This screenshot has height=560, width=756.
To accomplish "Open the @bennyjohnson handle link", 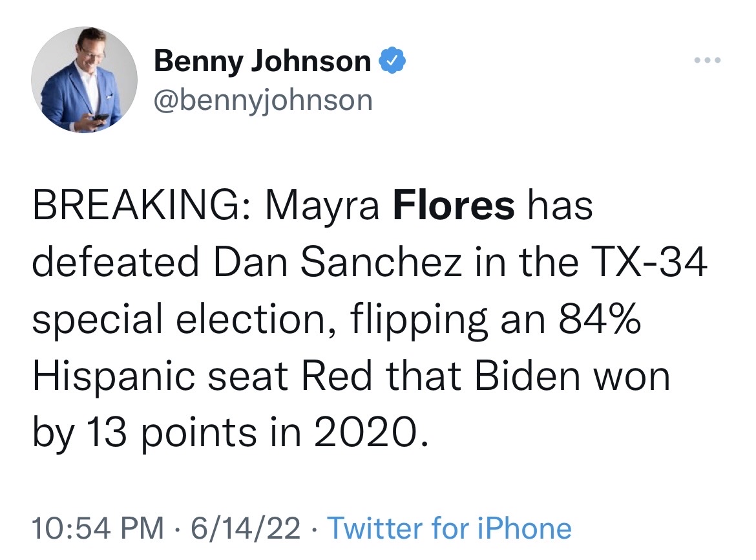I will (263, 100).
